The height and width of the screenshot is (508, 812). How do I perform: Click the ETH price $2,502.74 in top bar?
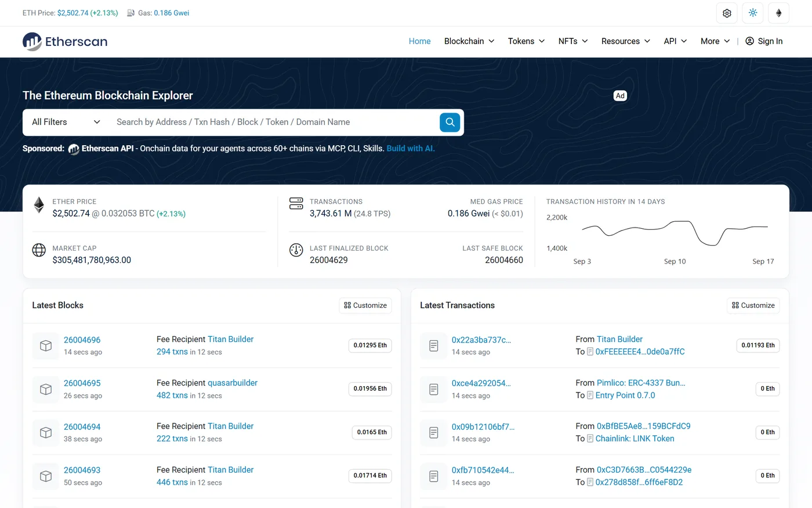click(72, 13)
